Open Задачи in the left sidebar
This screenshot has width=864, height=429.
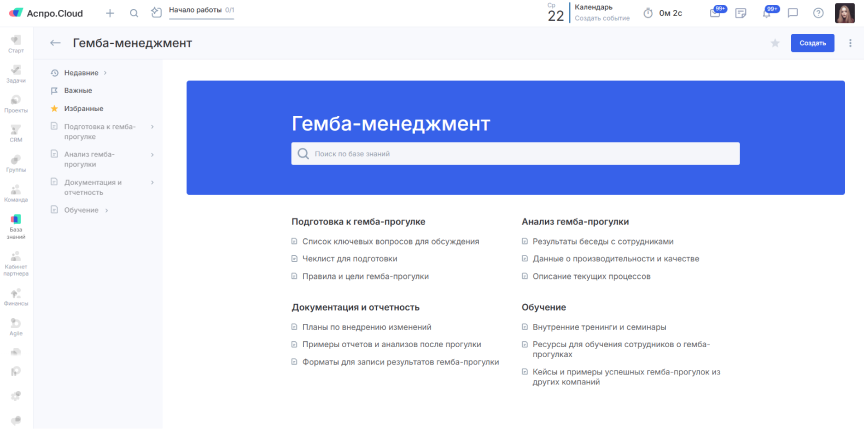[x=16, y=74]
